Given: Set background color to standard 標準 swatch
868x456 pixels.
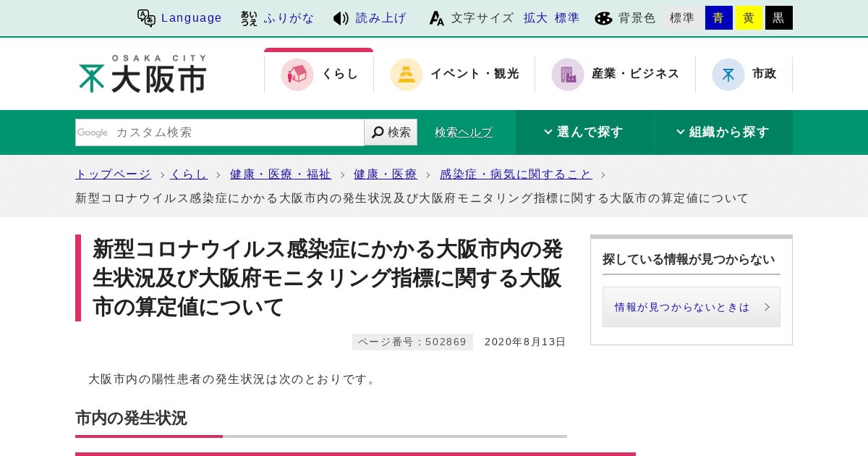Looking at the screenshot, I should 682,18.
